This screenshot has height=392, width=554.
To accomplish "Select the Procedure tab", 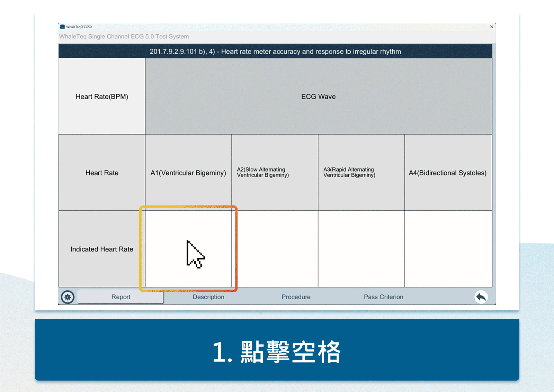I will [x=296, y=297].
